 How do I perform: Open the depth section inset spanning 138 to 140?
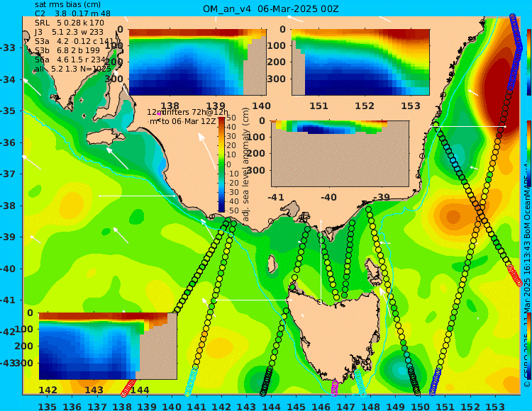(197, 62)
